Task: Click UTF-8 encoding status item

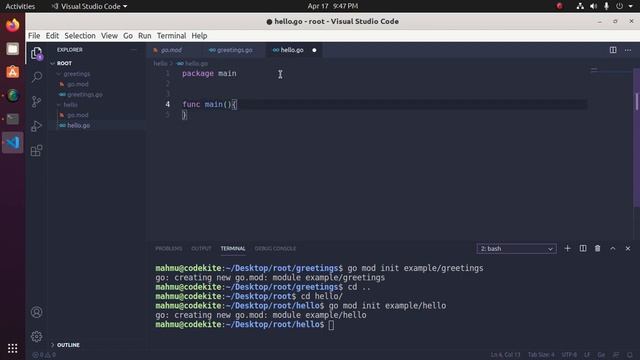Action: pos(569,355)
